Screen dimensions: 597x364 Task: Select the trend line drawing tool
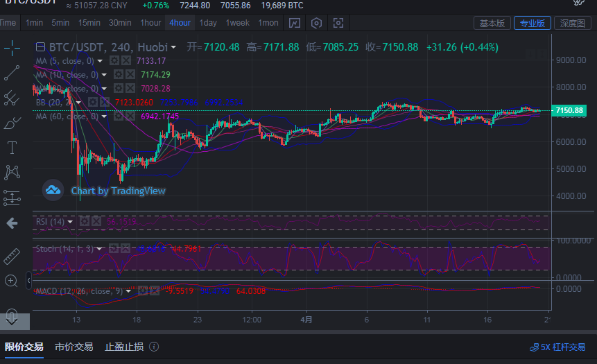tap(12, 73)
